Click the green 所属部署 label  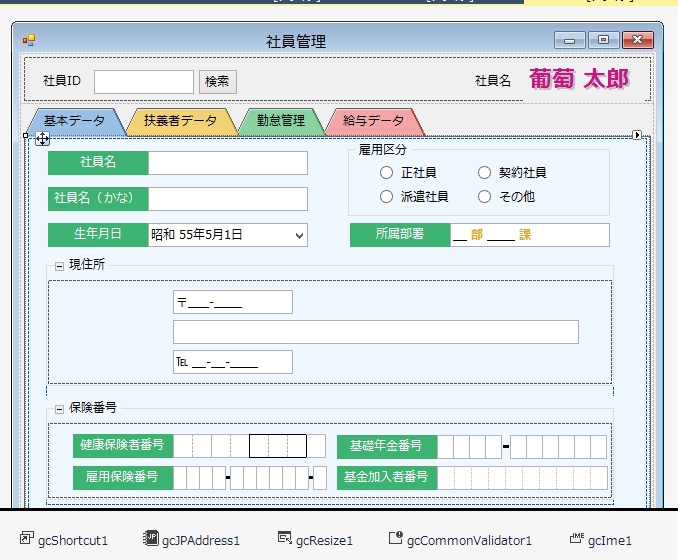[400, 235]
